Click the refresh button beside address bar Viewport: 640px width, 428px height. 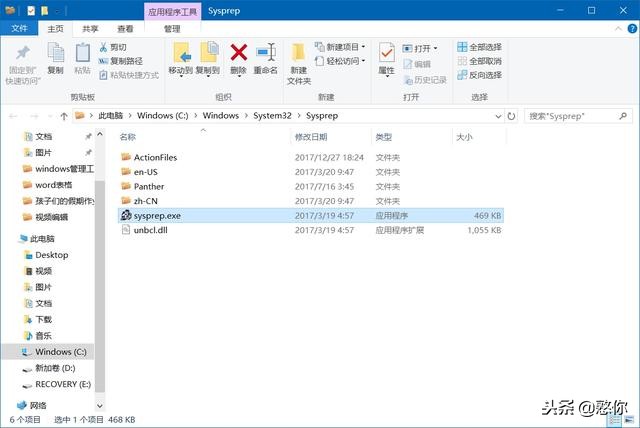click(511, 116)
